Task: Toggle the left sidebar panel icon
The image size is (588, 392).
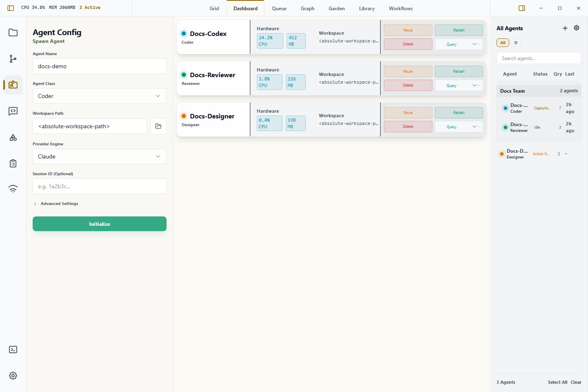Action: [x=11, y=8]
